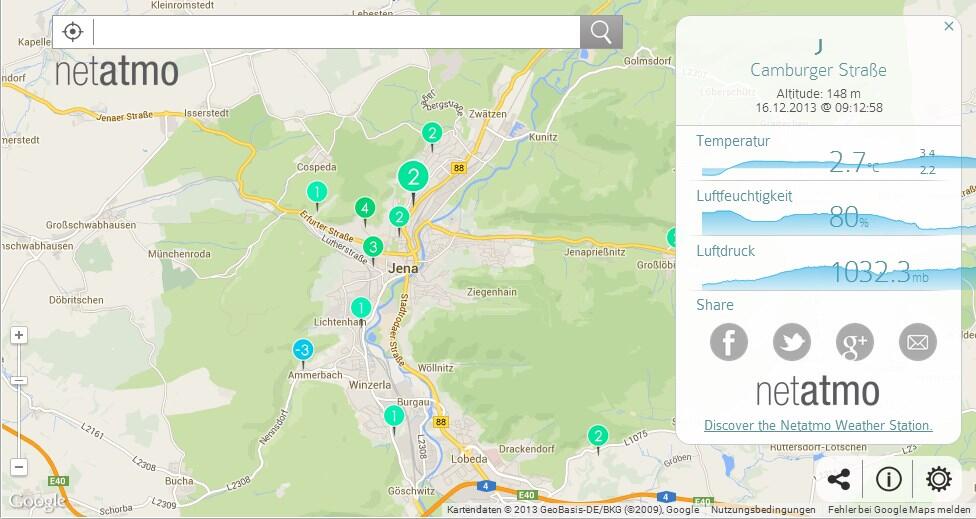Click the Camburger Straße station title
Screen dimensions: 976x519
point(818,70)
